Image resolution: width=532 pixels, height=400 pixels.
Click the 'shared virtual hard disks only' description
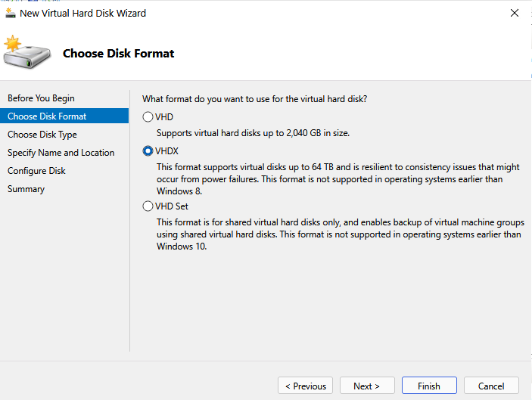click(x=341, y=234)
